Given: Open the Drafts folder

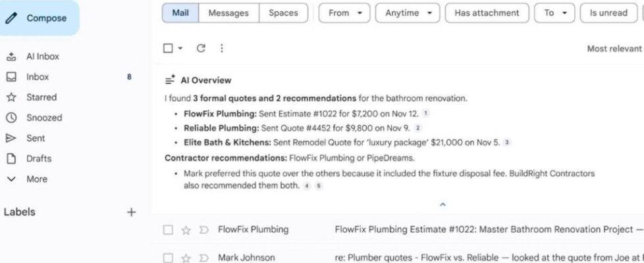Looking at the screenshot, I should tap(38, 158).
